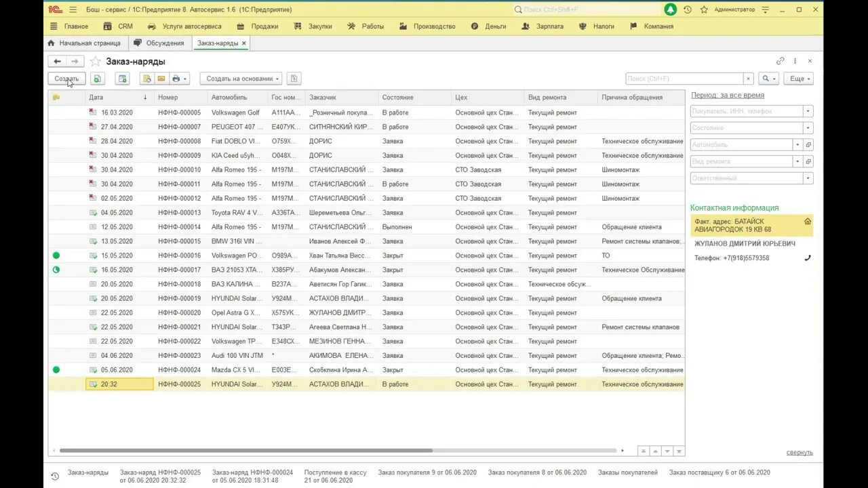Copy link with the chain icon

781,61
